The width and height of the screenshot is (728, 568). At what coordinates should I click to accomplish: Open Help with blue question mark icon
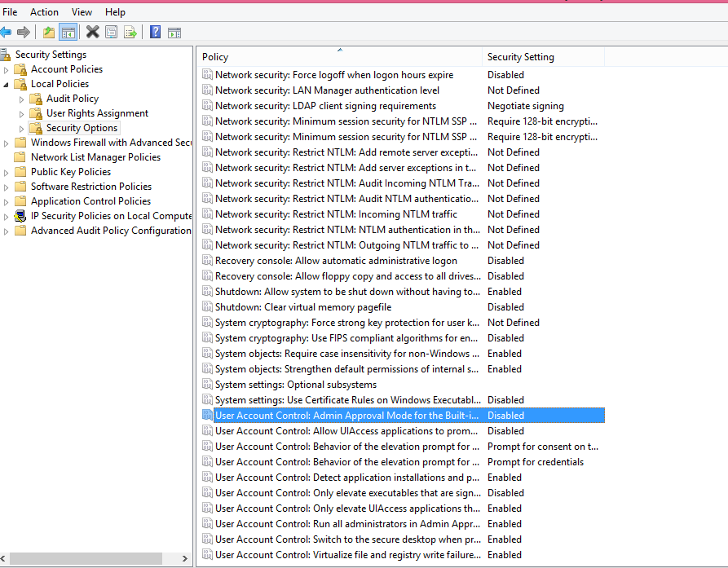(x=155, y=33)
